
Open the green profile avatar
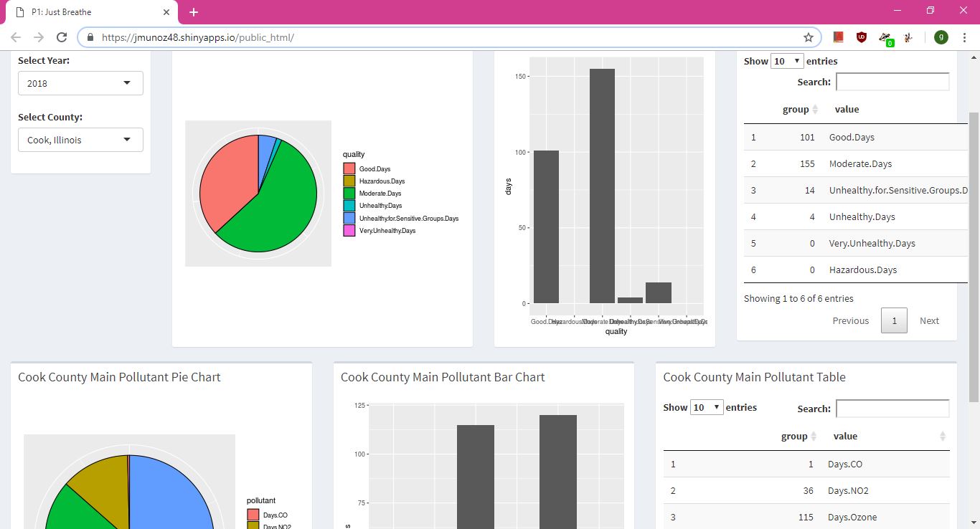(x=941, y=37)
